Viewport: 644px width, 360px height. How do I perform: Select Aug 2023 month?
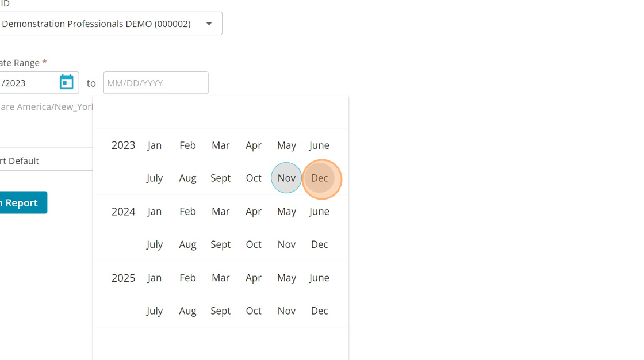point(187,178)
